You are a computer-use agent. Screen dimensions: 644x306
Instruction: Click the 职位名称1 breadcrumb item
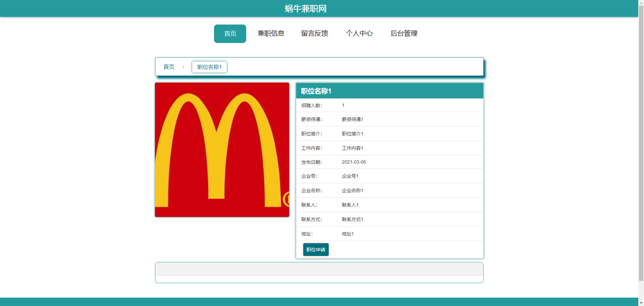pos(209,67)
